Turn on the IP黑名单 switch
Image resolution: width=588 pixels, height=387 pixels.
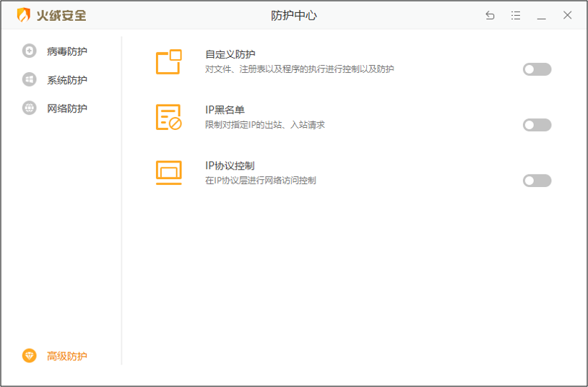(x=537, y=125)
